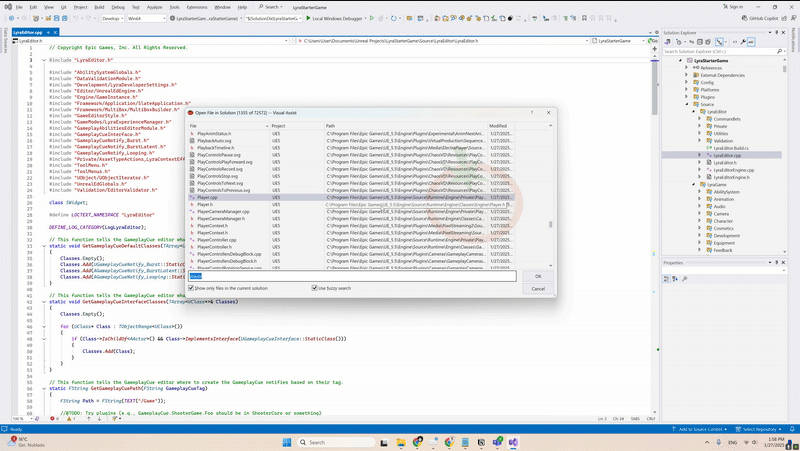Click the filename search input in dialog
This screenshot has width=800, height=451.
click(352, 276)
